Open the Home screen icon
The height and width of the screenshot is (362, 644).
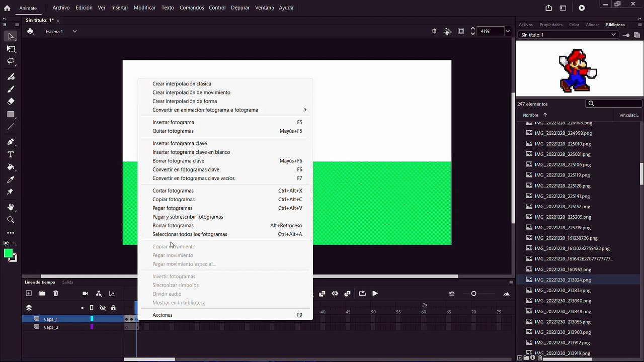(7, 8)
